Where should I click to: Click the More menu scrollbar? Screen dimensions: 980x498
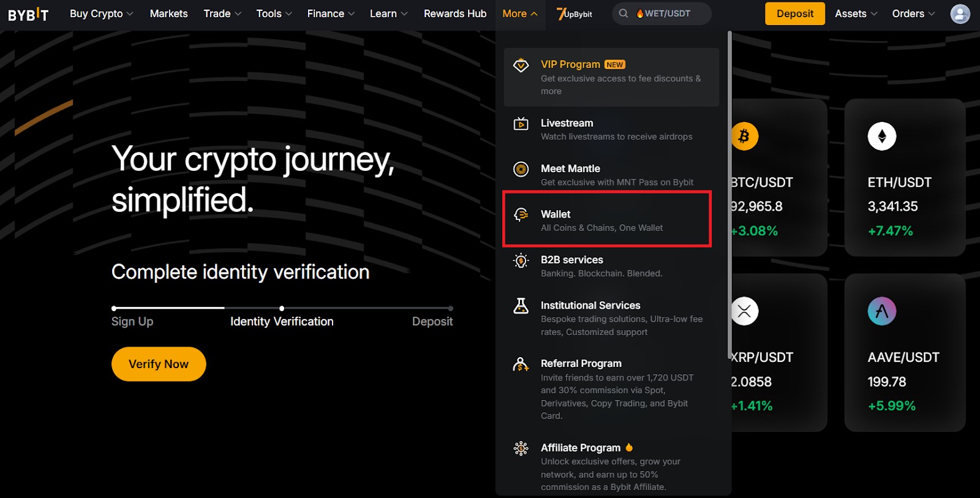tap(729, 195)
